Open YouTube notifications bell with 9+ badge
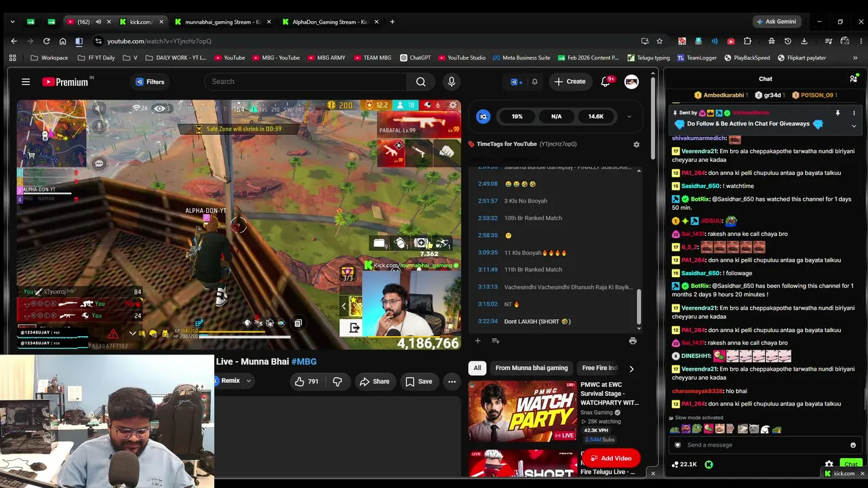868x488 pixels. click(x=606, y=81)
